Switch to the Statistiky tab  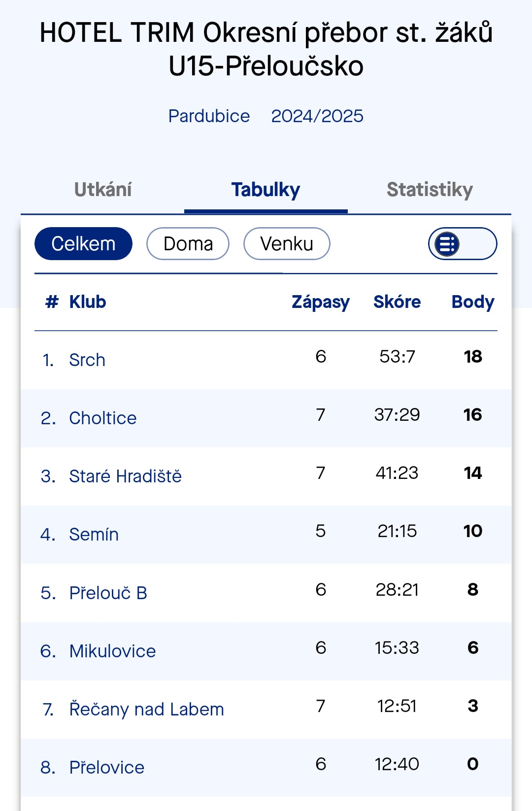(x=430, y=190)
